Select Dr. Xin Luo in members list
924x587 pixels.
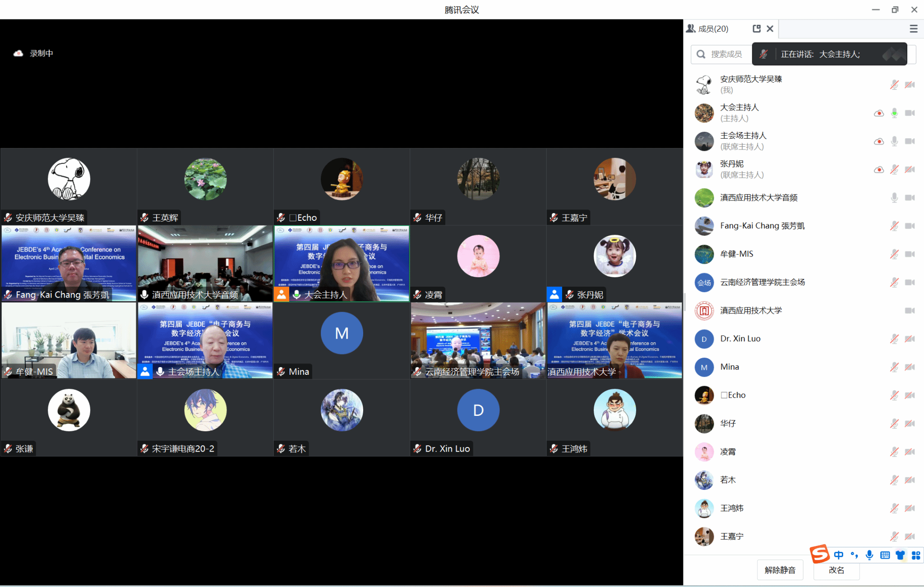click(740, 339)
